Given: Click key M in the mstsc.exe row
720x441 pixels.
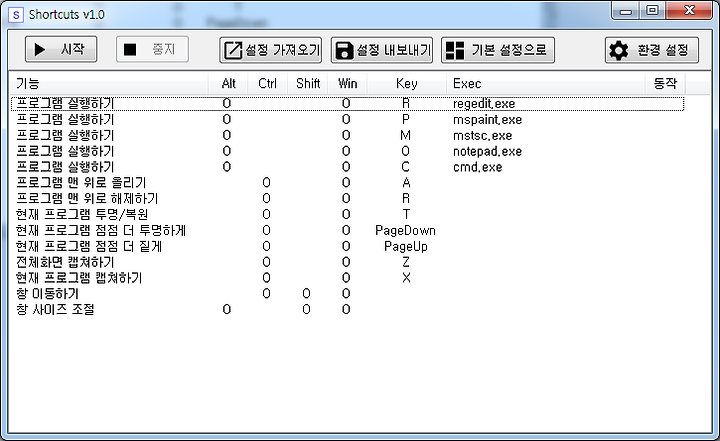Looking at the screenshot, I should [405, 136].
